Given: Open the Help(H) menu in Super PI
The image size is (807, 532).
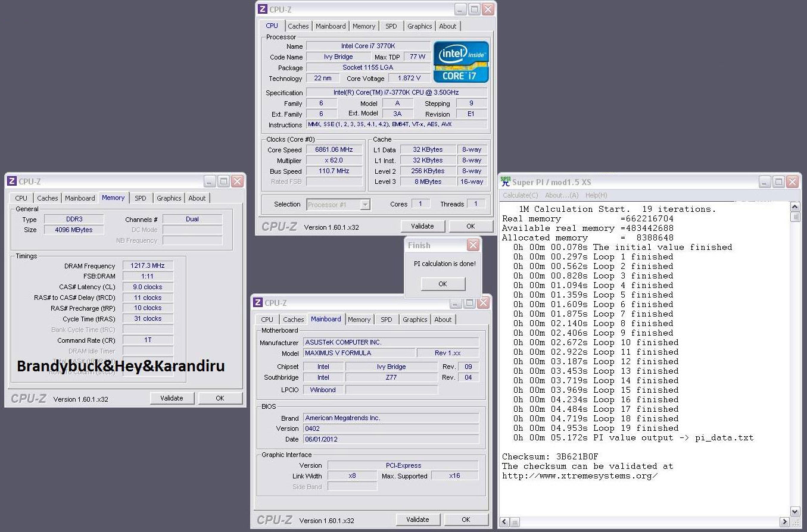Looking at the screenshot, I should coord(596,195).
